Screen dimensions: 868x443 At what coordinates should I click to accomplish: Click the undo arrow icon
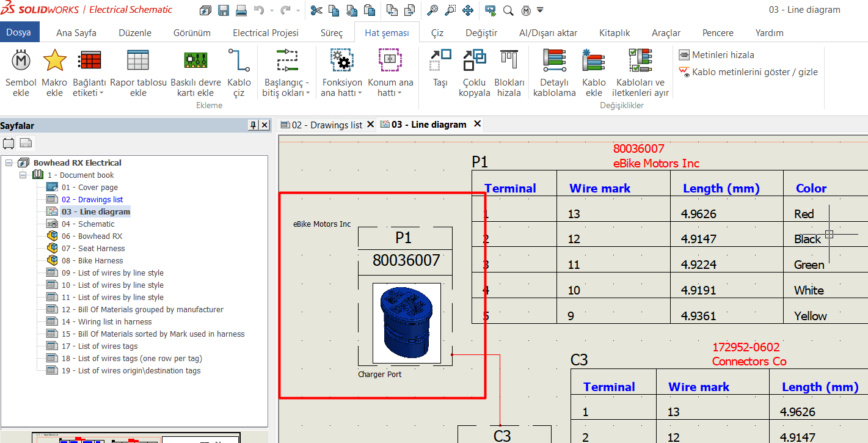click(x=259, y=10)
